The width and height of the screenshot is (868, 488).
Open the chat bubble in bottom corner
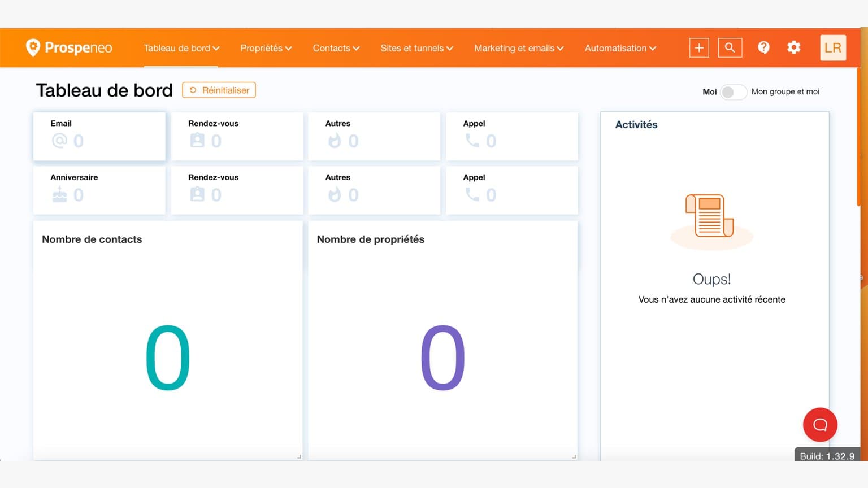(x=820, y=424)
